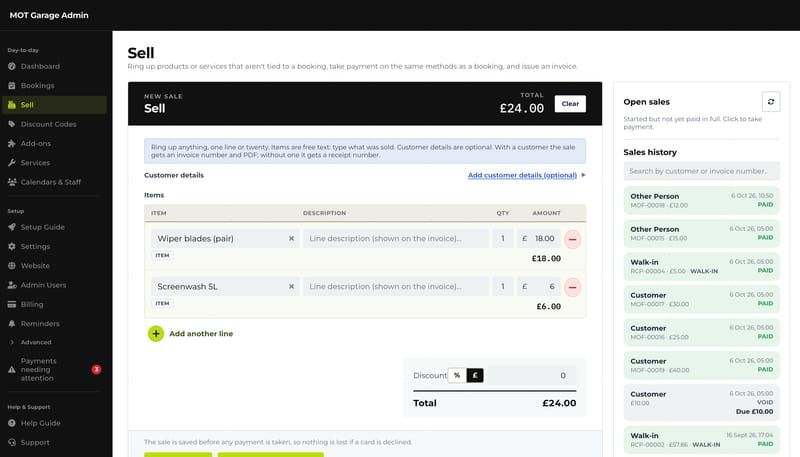Click the red badge showing 3
This screenshot has height=457, width=800.
tap(96, 369)
